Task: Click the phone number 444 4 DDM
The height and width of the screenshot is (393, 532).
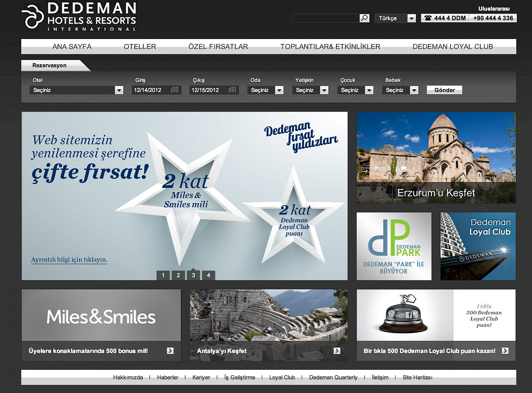Action: coord(445,18)
